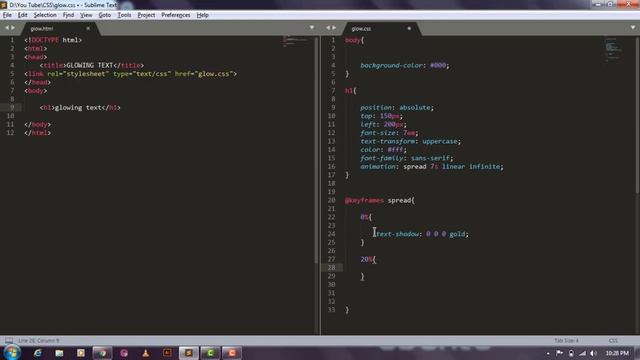Open Windows Start menu
This screenshot has width=640, height=360.
coord(11,353)
